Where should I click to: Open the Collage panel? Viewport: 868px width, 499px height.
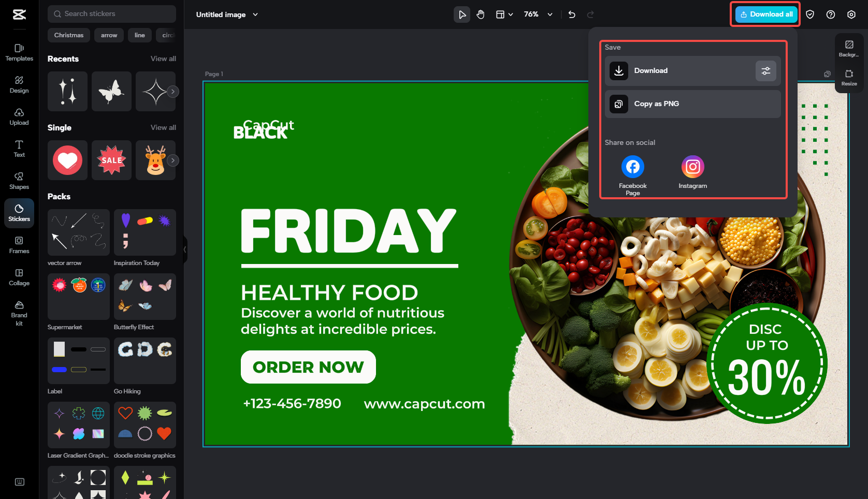click(19, 277)
